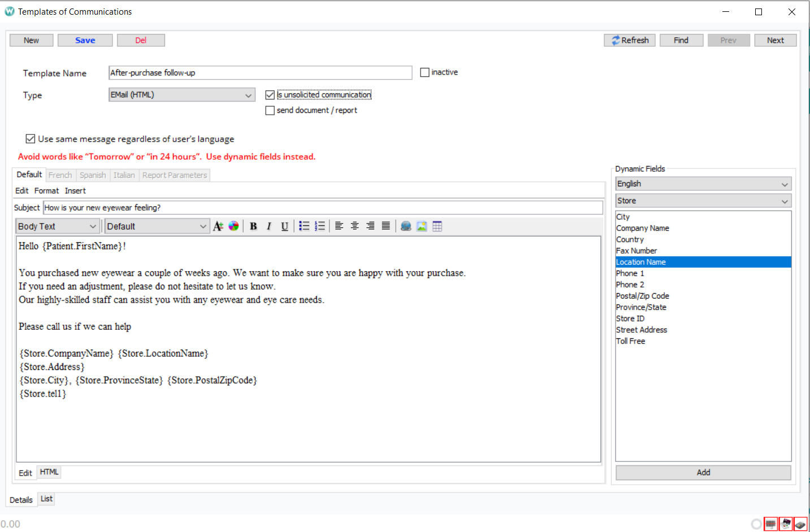The image size is (810, 532).
Task: Toggle bold formatting in the editor toolbar
Action: [253, 226]
